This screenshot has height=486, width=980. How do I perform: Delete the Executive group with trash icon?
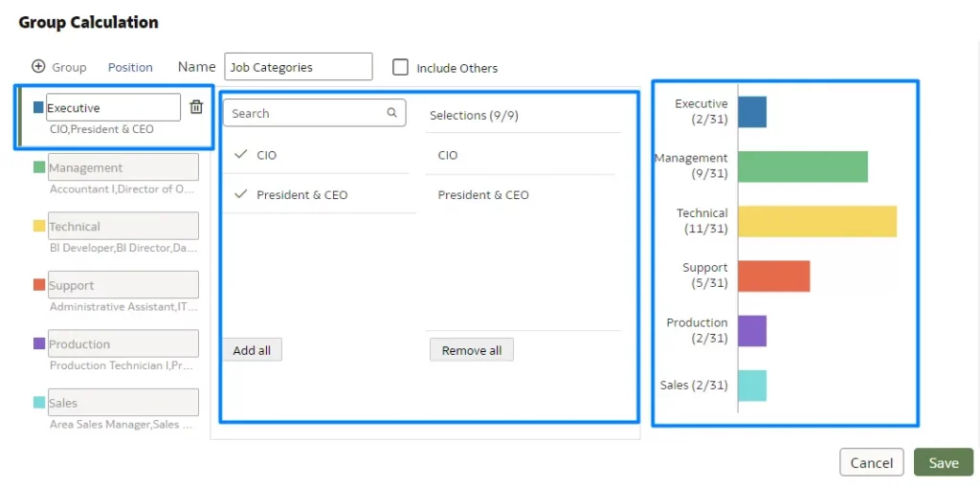pos(196,107)
